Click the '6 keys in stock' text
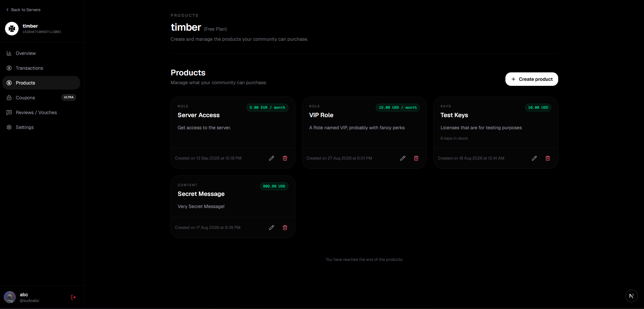This screenshot has height=309, width=644. (x=454, y=138)
